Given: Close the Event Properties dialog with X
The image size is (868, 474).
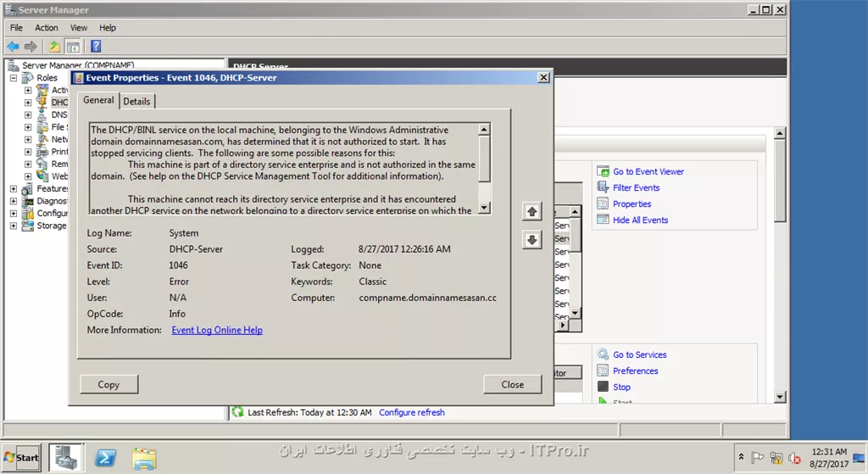Looking at the screenshot, I should click(x=543, y=77).
